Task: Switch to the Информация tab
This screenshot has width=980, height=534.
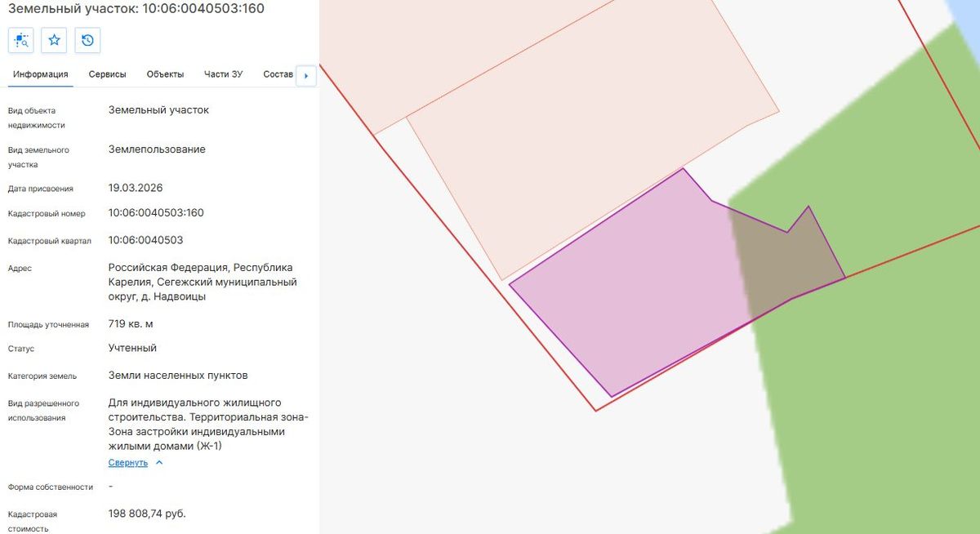Action: click(41, 74)
